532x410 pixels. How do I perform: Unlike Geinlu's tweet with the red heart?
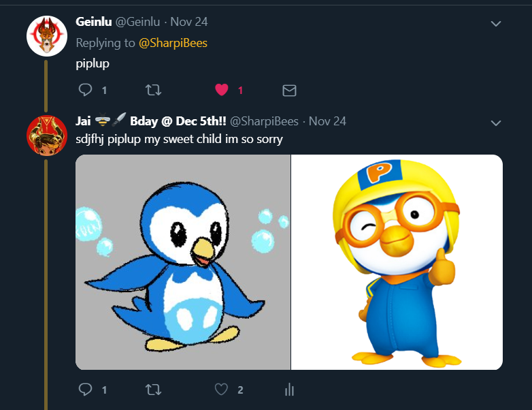(221, 90)
